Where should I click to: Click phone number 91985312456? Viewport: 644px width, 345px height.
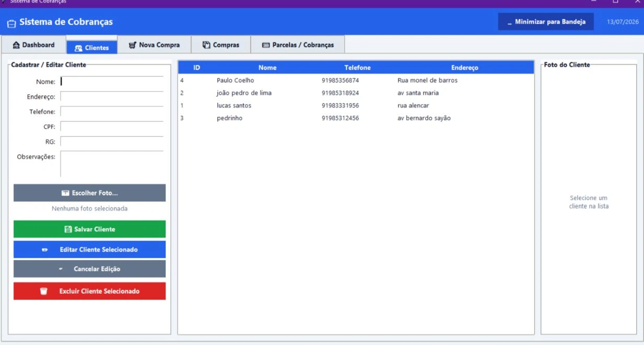[x=340, y=118]
